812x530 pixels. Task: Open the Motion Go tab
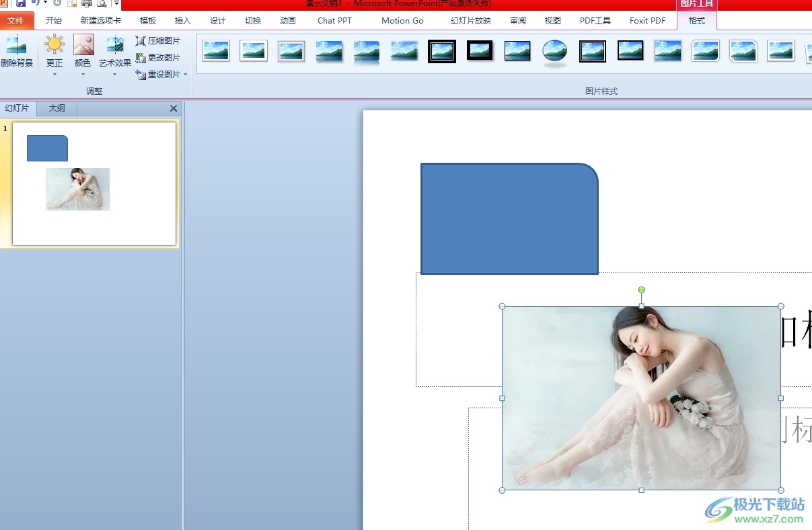coord(403,21)
